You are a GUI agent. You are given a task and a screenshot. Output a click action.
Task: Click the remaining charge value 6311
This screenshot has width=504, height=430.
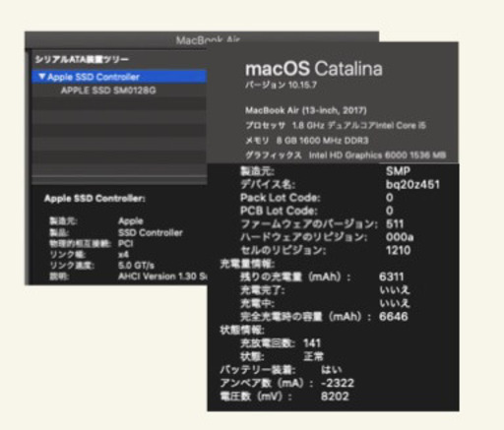(391, 276)
